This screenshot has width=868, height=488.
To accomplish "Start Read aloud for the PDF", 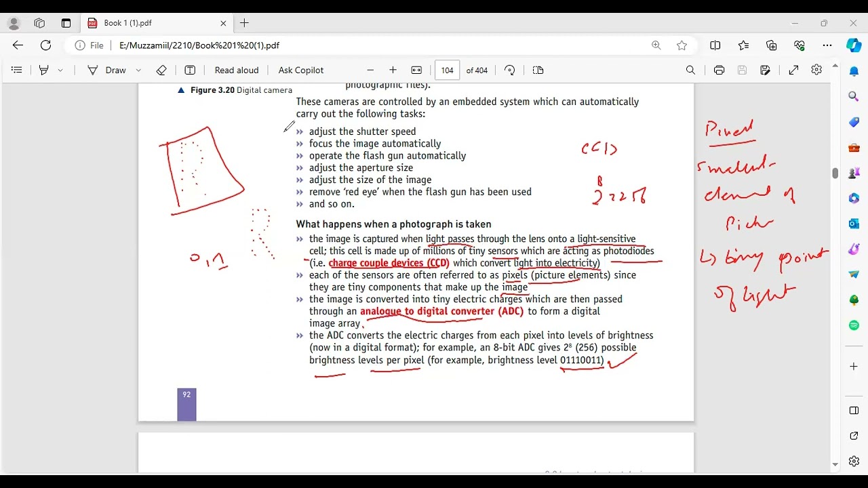I will pyautogui.click(x=237, y=70).
